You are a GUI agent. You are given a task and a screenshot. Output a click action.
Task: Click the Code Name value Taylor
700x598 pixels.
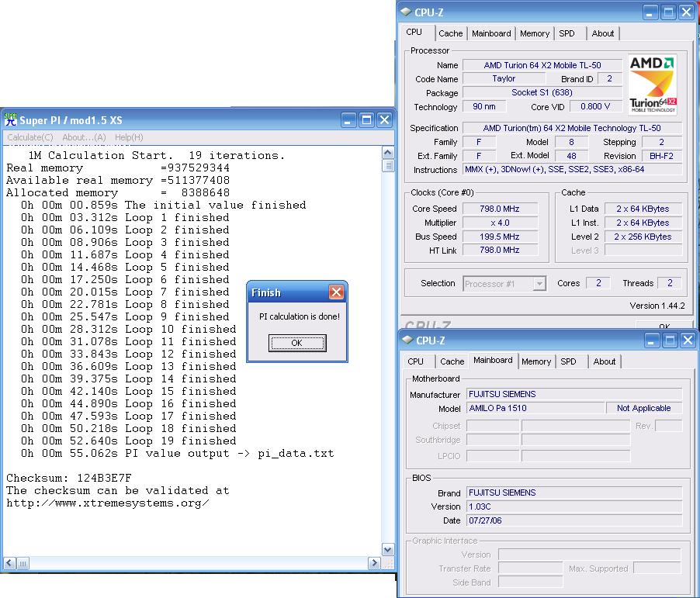[x=504, y=78]
